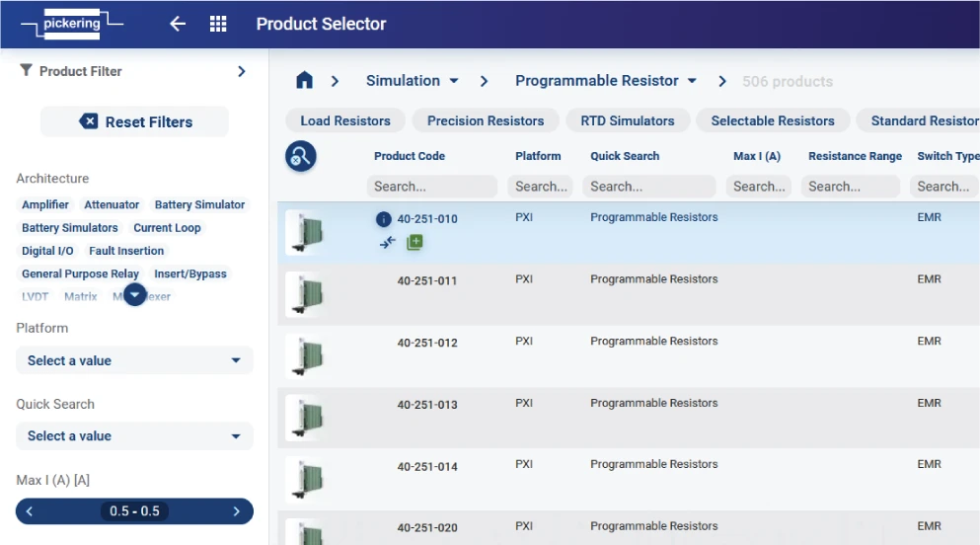This screenshot has height=545, width=980.
Task: Sort by Quick Search column header
Action: 625,156
